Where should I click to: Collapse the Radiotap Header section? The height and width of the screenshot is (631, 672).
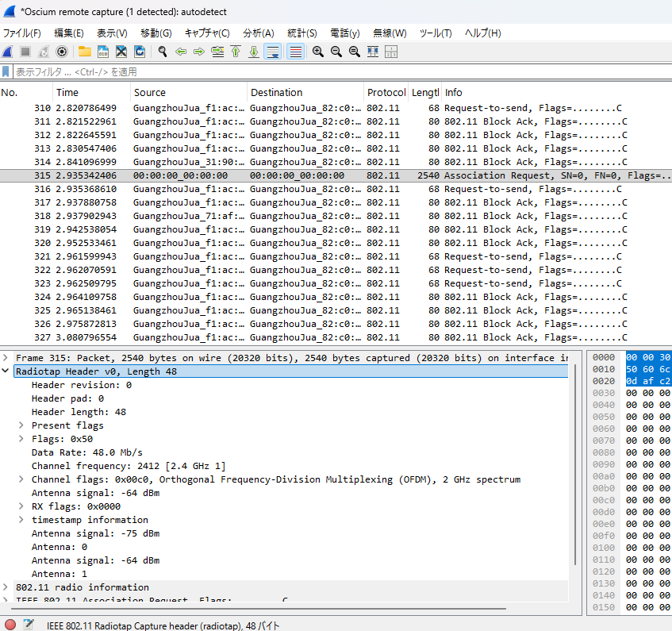6,371
